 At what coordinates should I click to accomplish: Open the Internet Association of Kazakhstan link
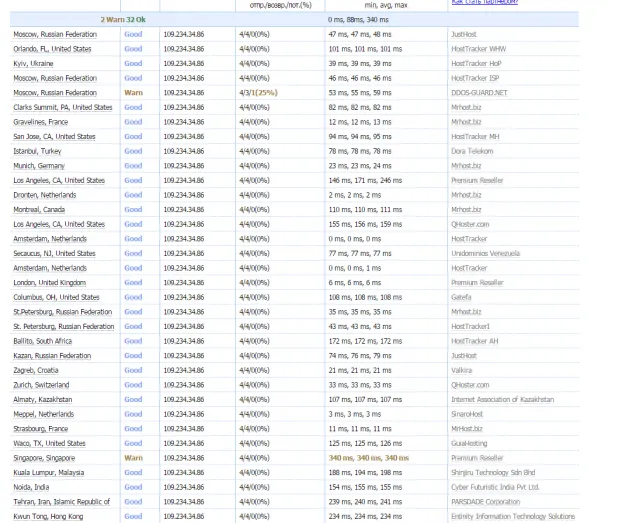(x=502, y=400)
